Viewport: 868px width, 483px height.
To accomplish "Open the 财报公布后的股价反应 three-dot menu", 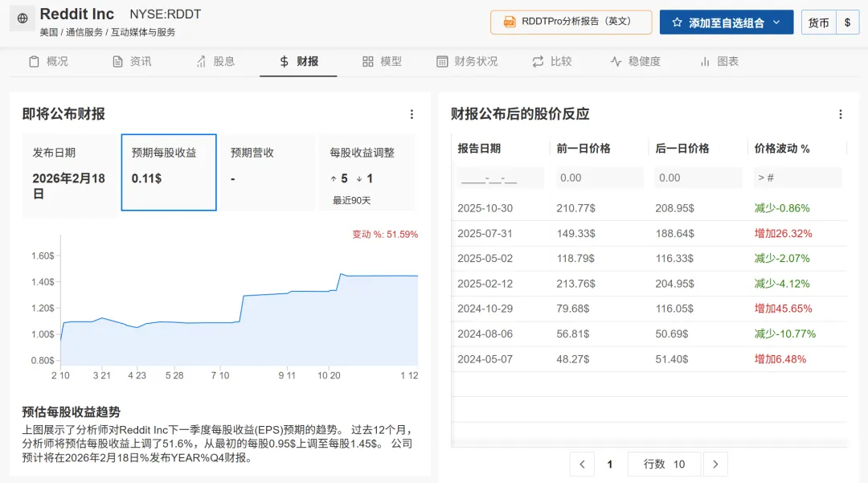I will [841, 114].
